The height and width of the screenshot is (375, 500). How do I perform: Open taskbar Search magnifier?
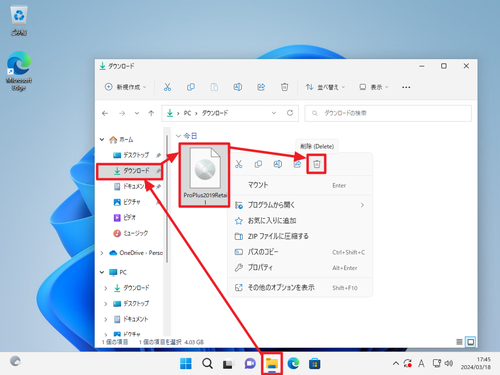pos(207,364)
